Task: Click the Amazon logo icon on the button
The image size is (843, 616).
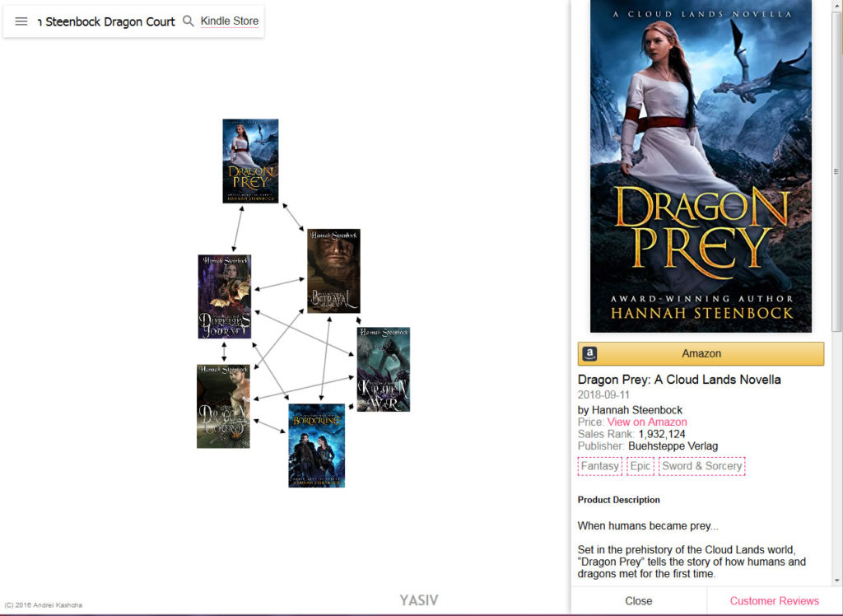Action: tap(589, 353)
